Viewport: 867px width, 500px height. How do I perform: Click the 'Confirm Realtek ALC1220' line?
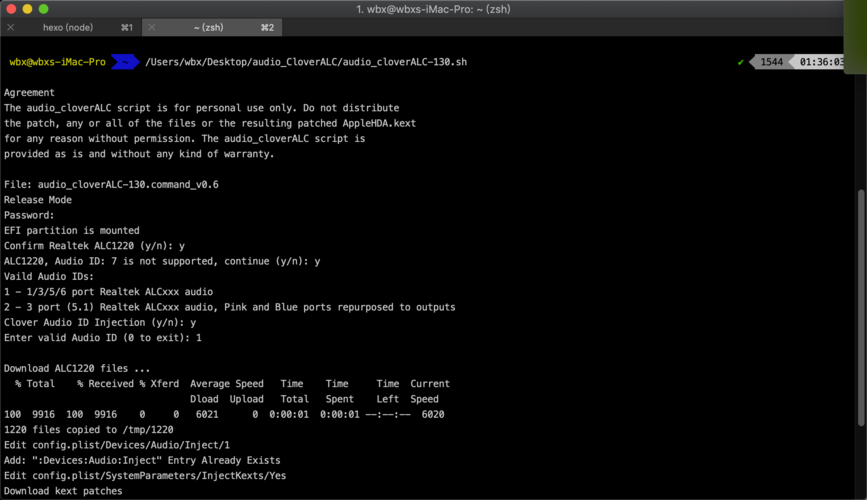point(94,246)
